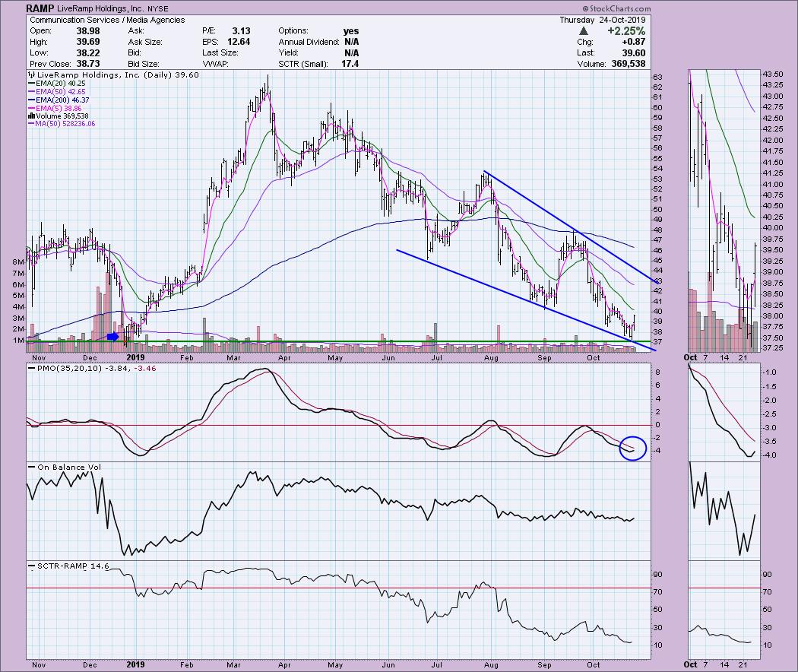The height and width of the screenshot is (672, 798).
Task: Click the date "Thursday 24-Oct-2019"
Action: click(602, 20)
